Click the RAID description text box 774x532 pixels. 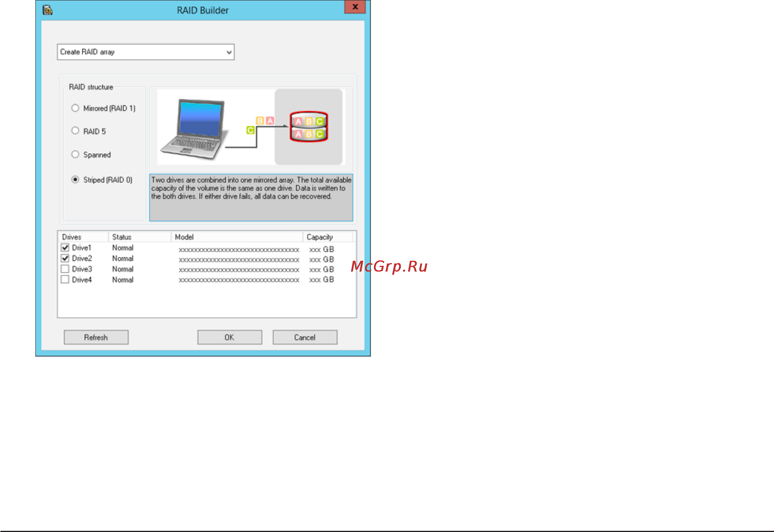click(x=251, y=198)
